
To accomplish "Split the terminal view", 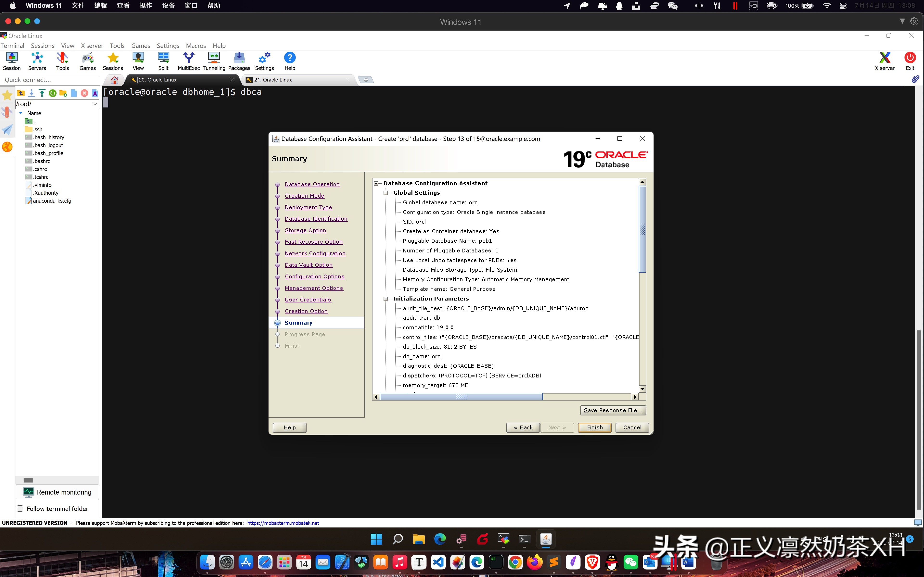I will tap(163, 60).
